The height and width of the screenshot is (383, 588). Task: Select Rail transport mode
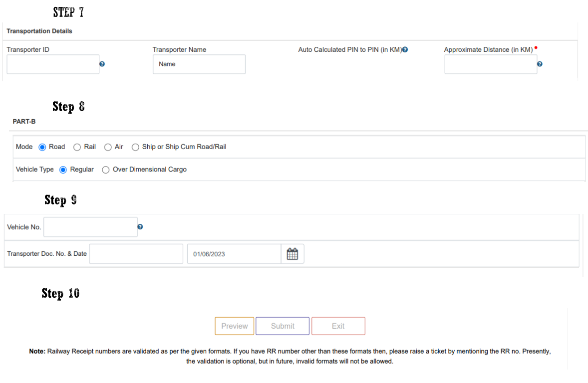[77, 147]
